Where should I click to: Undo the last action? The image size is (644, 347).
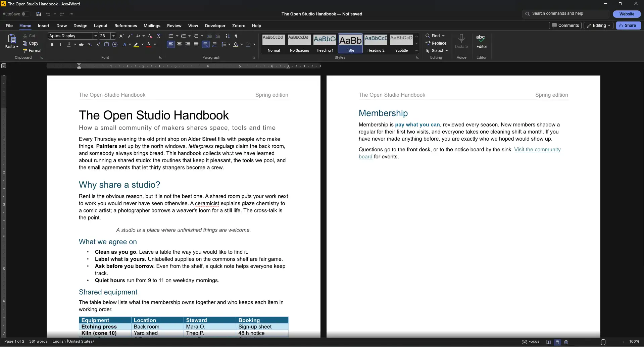click(48, 14)
